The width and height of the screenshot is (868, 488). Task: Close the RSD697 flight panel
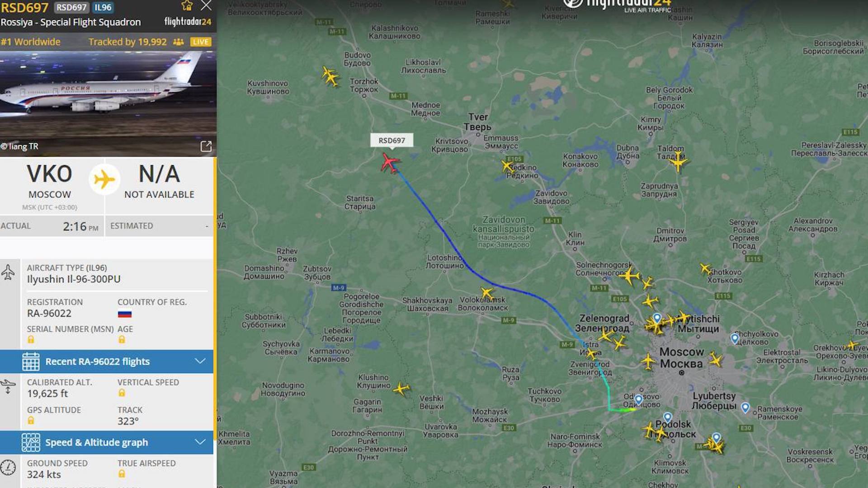tap(206, 5)
